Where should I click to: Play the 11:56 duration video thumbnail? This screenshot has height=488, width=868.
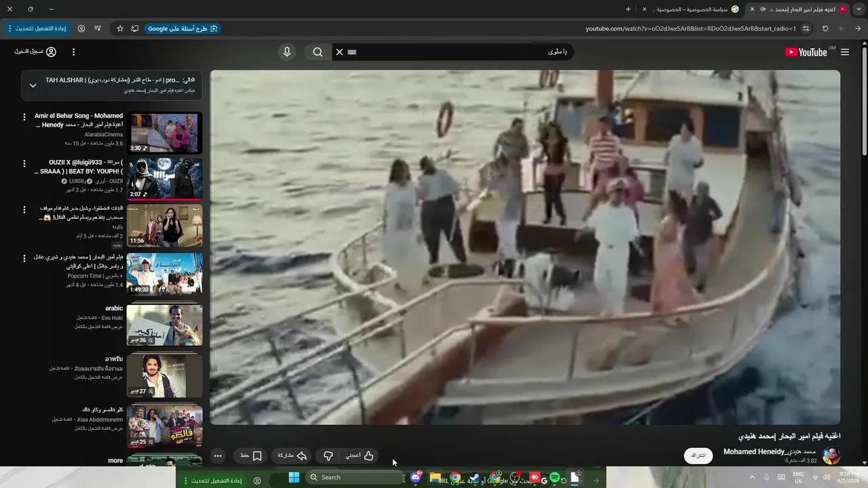tap(164, 226)
